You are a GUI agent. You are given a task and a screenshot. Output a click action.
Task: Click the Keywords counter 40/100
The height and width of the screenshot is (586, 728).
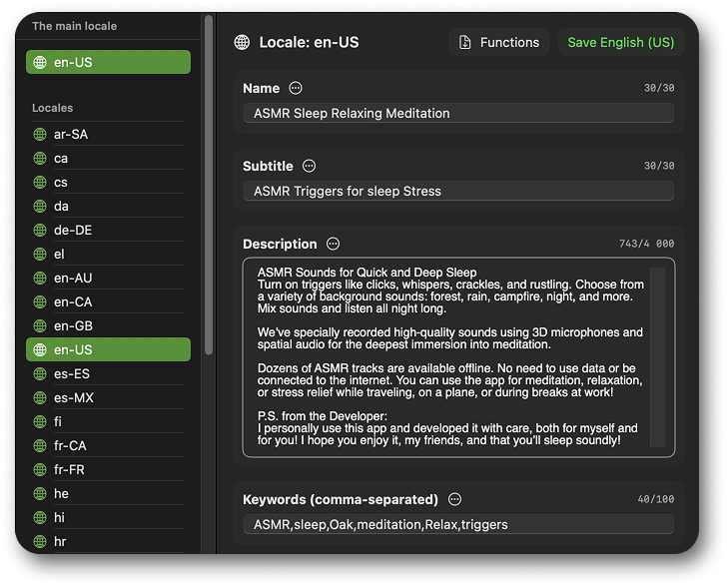(655, 499)
